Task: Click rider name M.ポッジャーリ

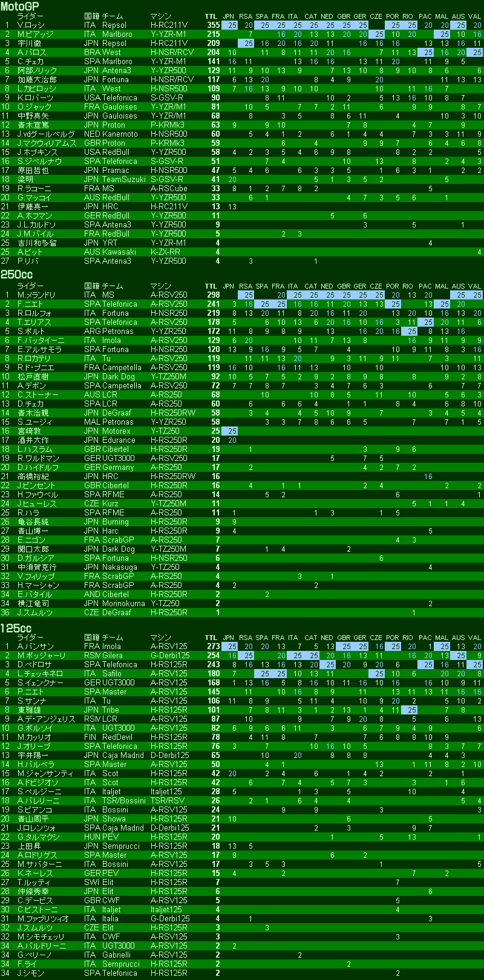Action: (x=41, y=656)
